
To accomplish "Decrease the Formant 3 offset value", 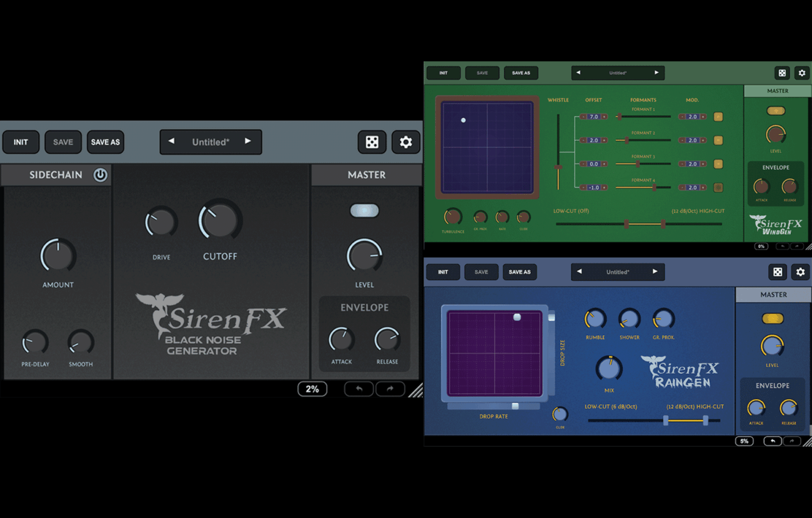I will point(583,164).
